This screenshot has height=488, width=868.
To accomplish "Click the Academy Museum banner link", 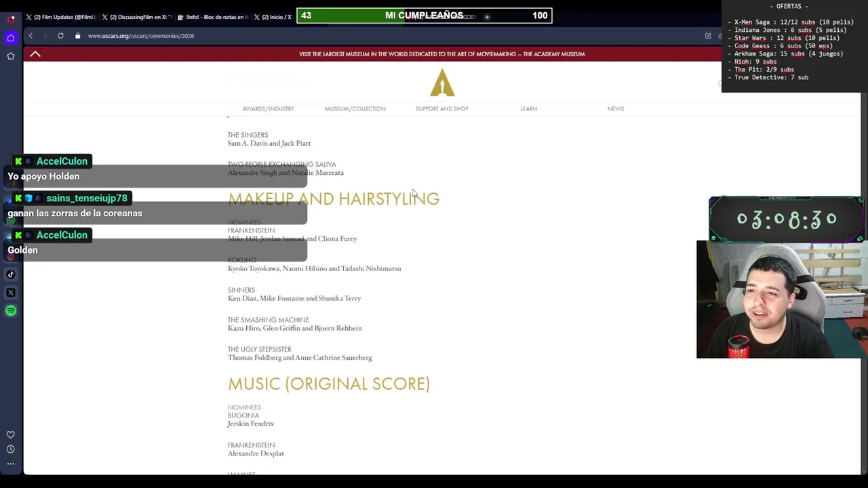I will tap(441, 54).
